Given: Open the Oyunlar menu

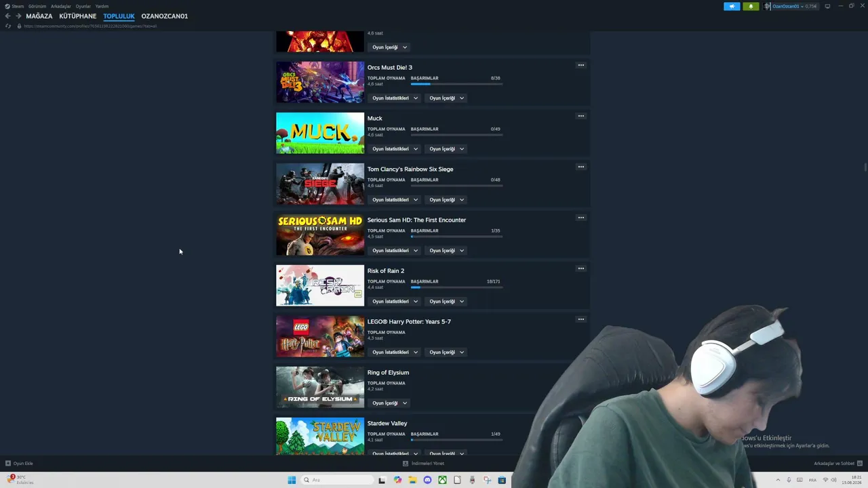Looking at the screenshot, I should (83, 6).
